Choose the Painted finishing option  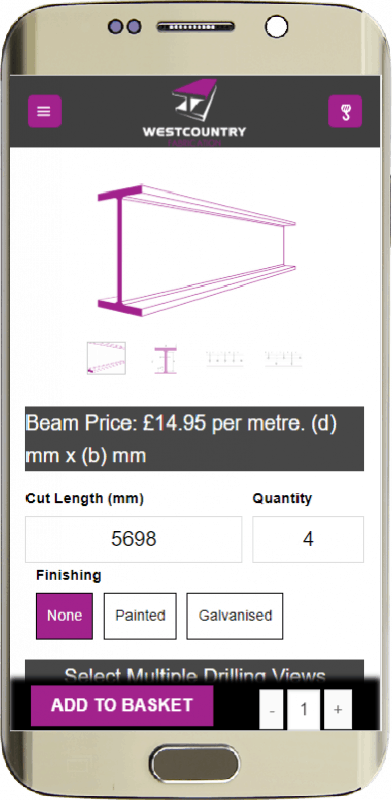(x=140, y=616)
